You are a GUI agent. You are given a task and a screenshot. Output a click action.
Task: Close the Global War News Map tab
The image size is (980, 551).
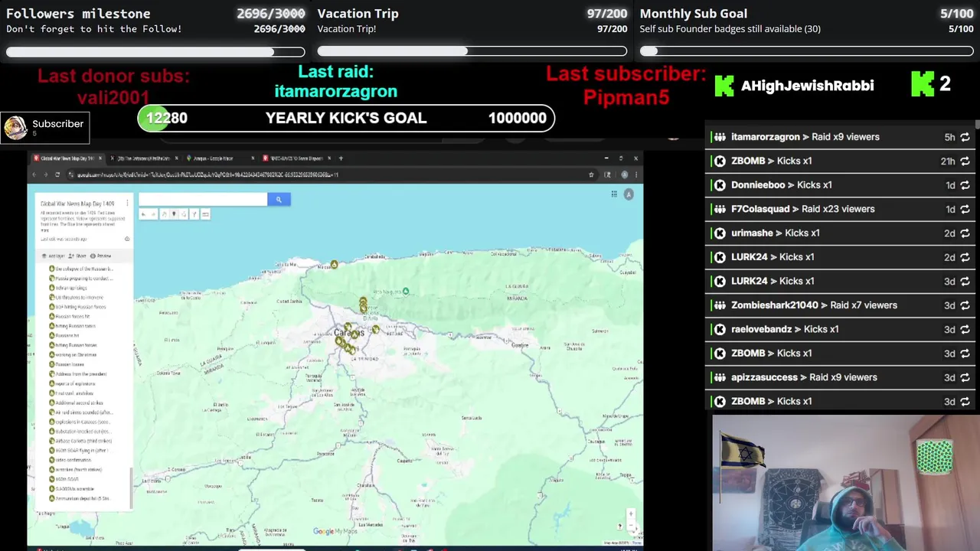(100, 158)
